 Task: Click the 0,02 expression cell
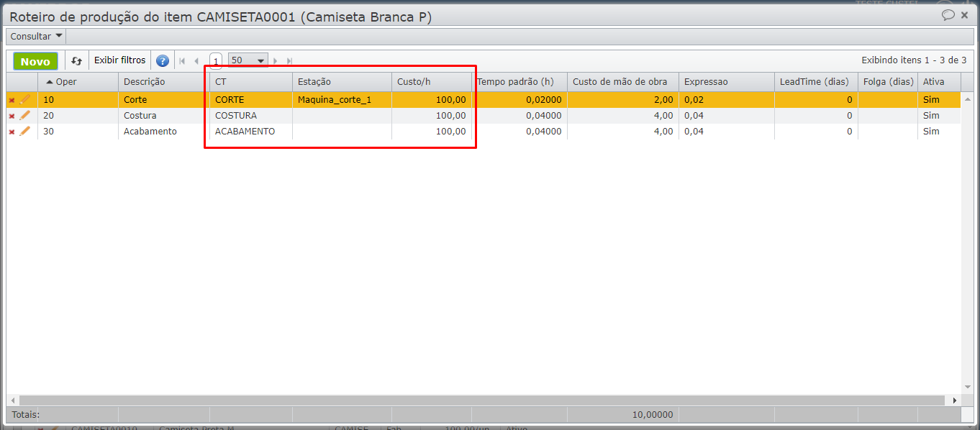pyautogui.click(x=727, y=100)
